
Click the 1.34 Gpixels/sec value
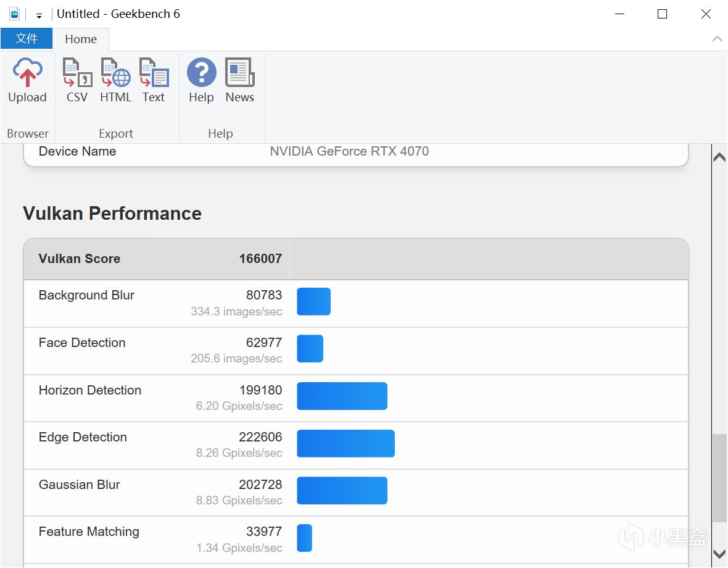point(239,548)
